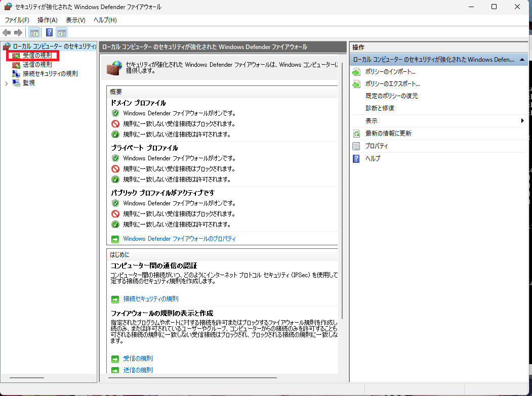Select 監視 in the left tree
The width and height of the screenshot is (532, 396).
pyautogui.click(x=29, y=83)
